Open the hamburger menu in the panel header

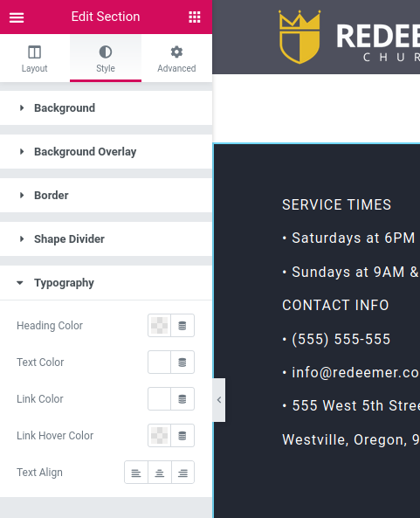tap(17, 17)
